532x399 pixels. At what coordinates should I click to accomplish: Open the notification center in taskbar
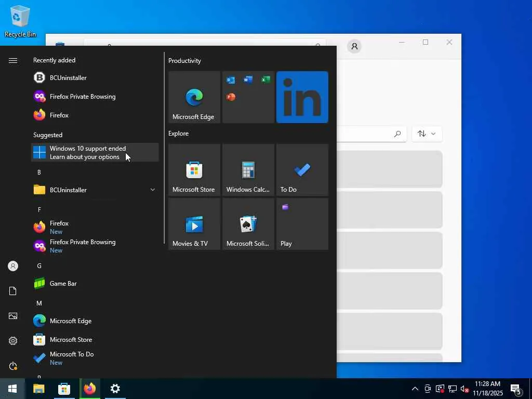(x=516, y=389)
